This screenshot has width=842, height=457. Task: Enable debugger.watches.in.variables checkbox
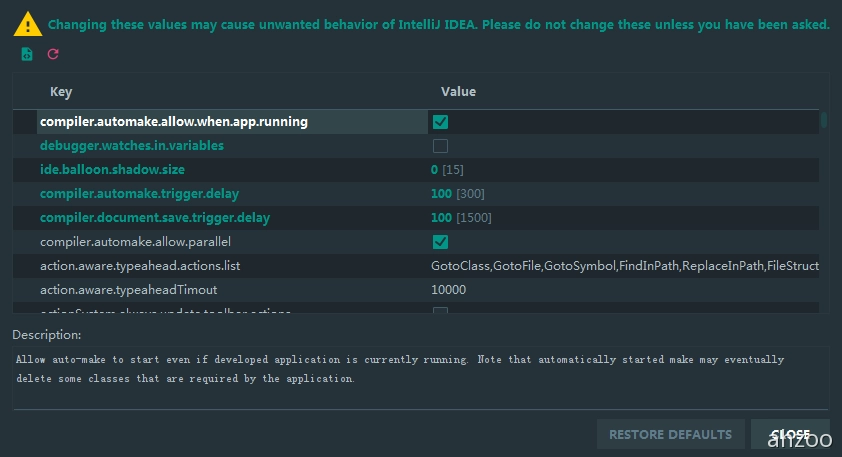(440, 146)
